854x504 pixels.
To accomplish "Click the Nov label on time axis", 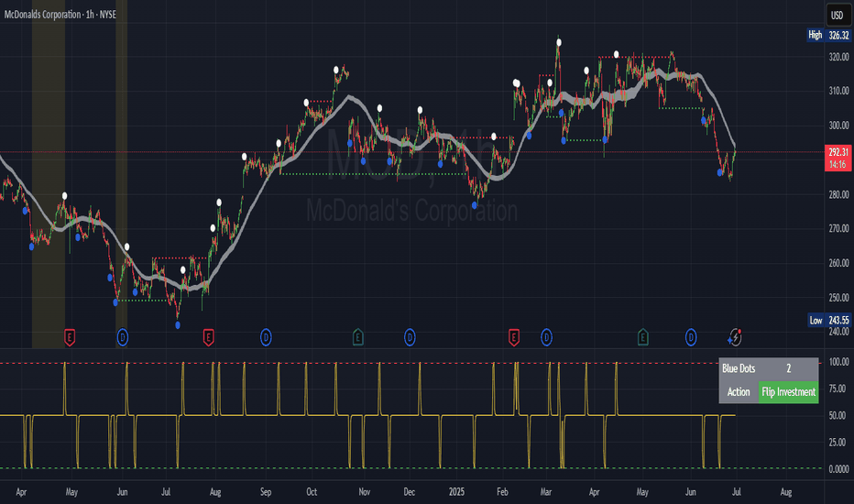I will coord(365,492).
